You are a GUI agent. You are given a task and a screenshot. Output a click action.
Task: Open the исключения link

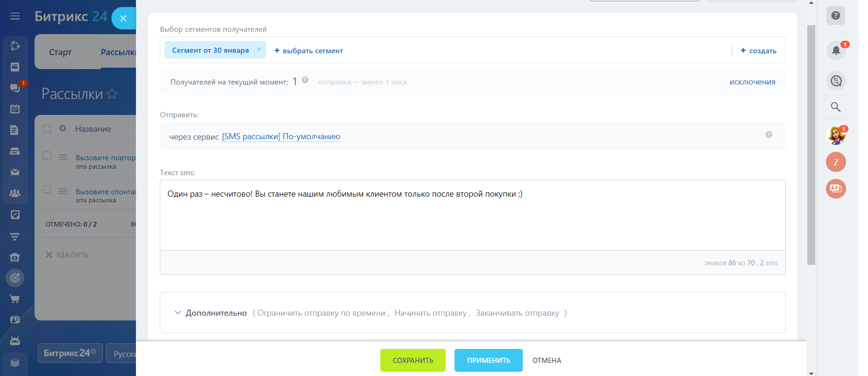(x=753, y=82)
